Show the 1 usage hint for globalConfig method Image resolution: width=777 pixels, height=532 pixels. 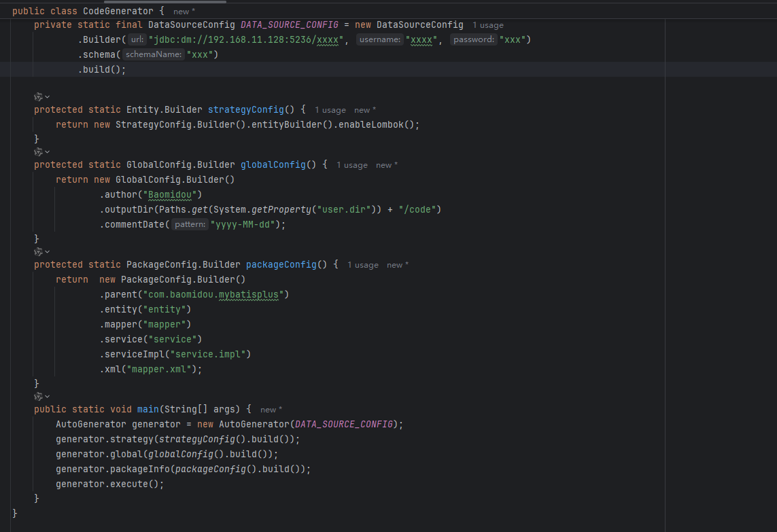pyautogui.click(x=352, y=165)
